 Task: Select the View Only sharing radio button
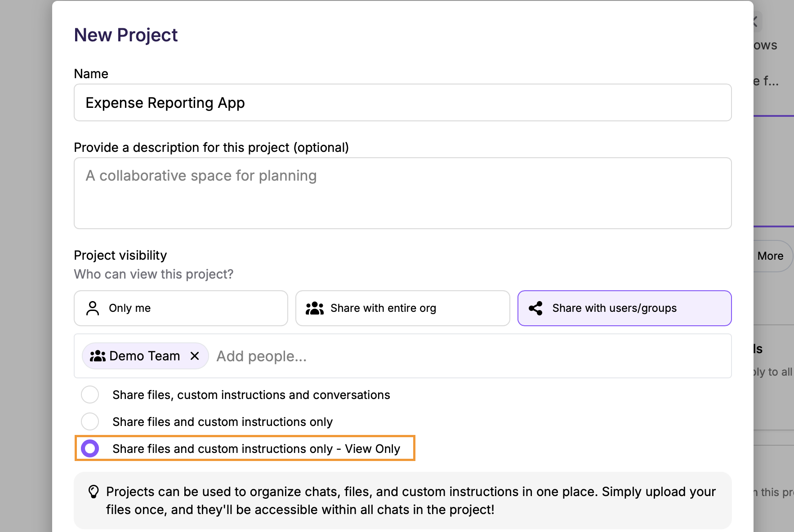coord(90,448)
